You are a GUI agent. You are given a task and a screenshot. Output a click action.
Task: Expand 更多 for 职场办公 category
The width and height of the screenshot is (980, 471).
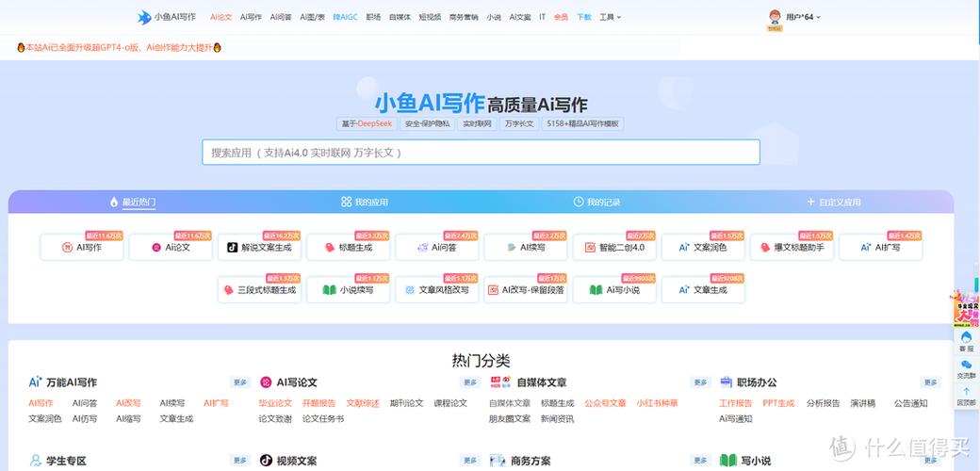930,382
